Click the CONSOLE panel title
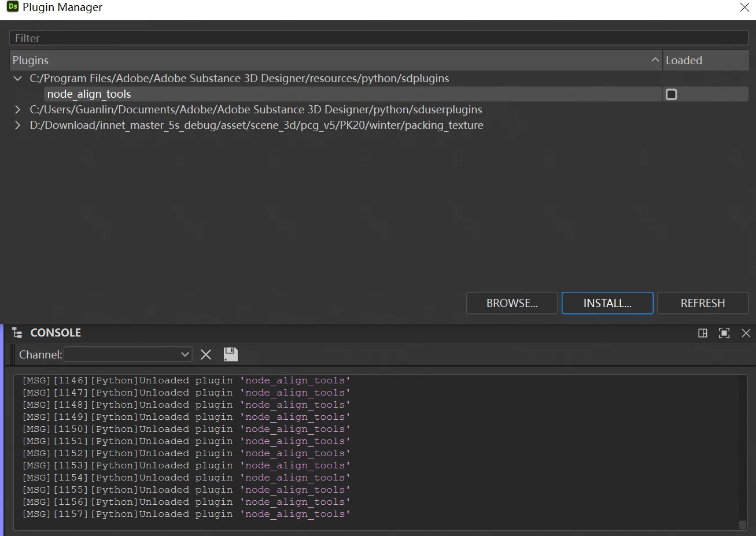 [56, 332]
